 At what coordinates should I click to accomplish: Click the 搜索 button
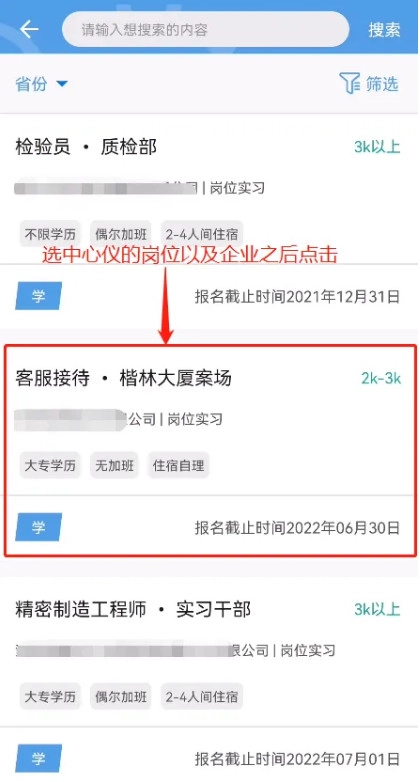click(384, 29)
